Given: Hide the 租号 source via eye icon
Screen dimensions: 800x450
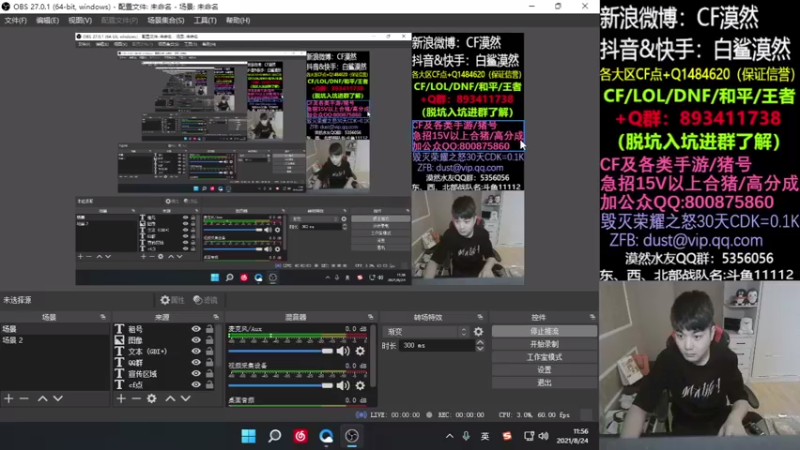Looking at the screenshot, I should [x=196, y=329].
